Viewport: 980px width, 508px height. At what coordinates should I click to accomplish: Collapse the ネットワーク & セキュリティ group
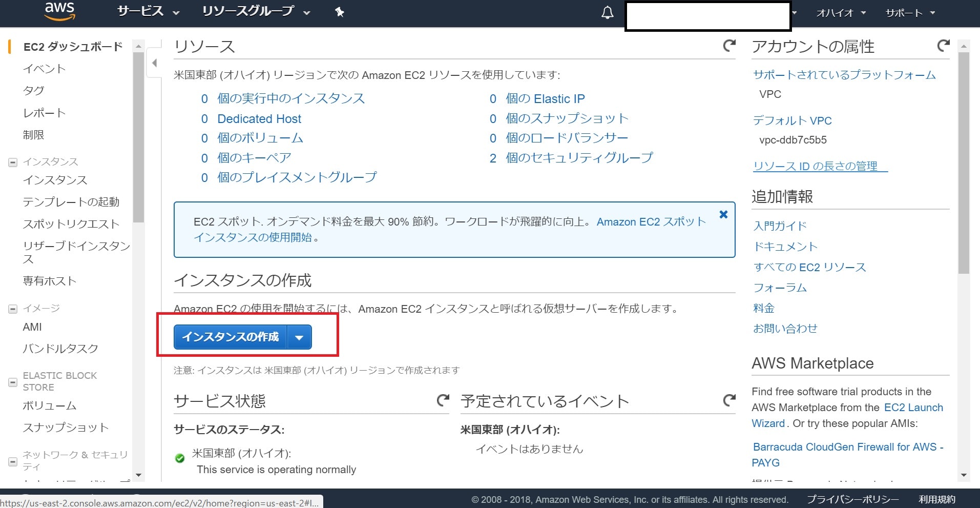point(13,462)
